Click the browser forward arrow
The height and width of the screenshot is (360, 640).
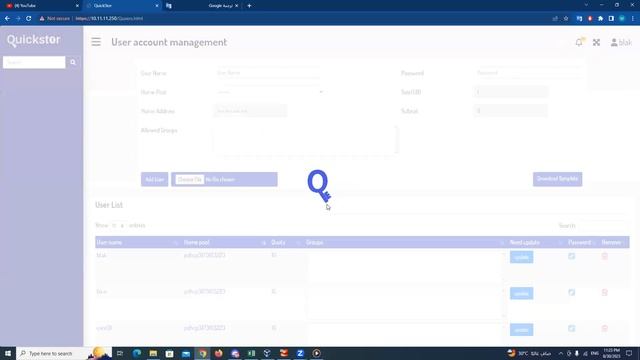[18, 18]
